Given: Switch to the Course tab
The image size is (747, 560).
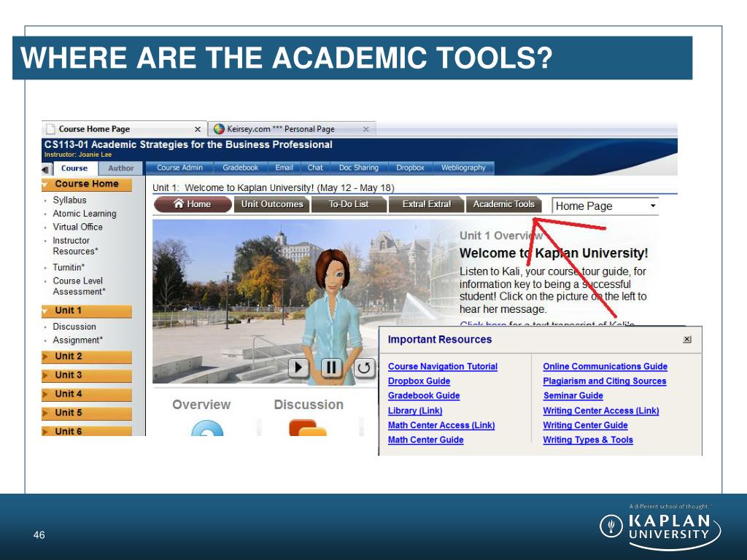Looking at the screenshot, I should [74, 168].
